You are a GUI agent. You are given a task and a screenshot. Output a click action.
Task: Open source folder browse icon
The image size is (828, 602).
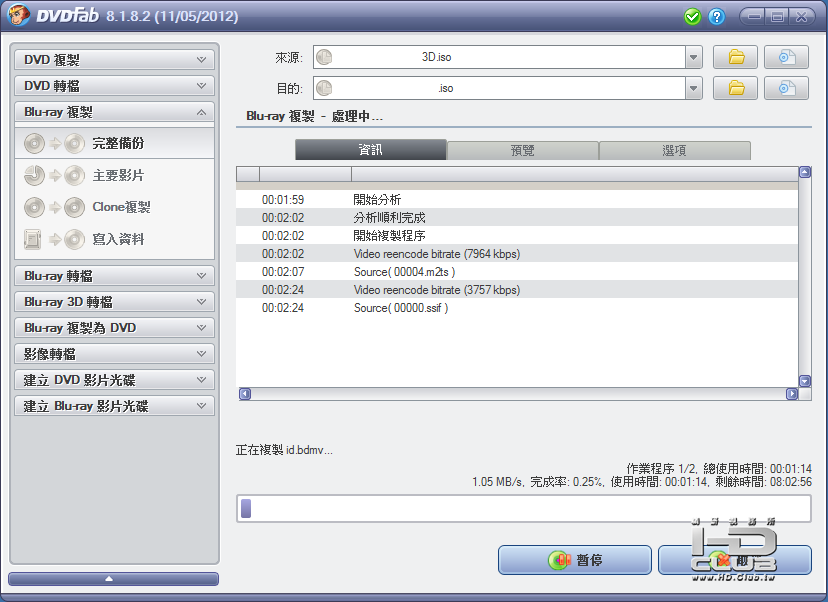tap(735, 57)
